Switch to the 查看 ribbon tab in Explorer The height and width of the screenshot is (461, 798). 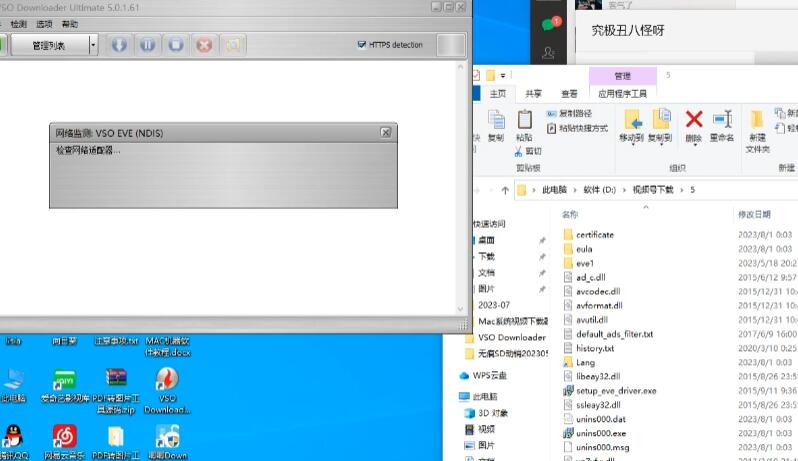coord(569,94)
